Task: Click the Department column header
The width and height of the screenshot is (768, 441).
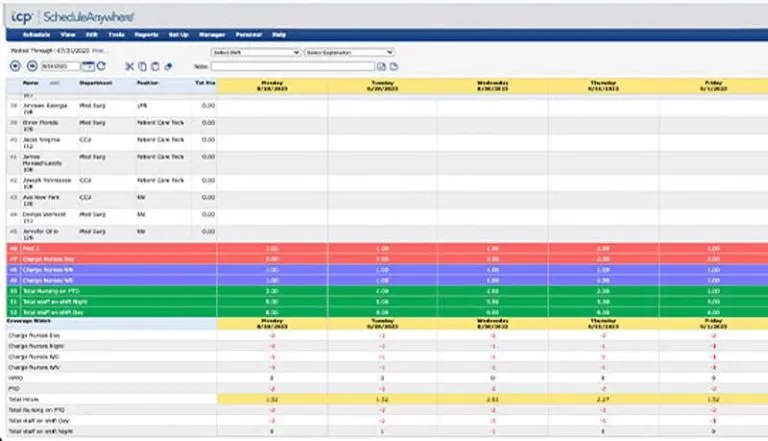Action: pos(96,83)
